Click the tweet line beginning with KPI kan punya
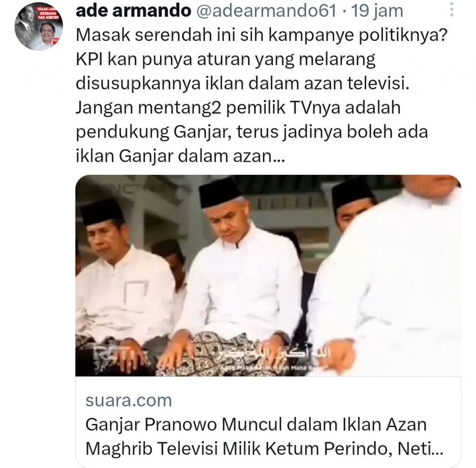This screenshot has height=468, width=476. click(x=225, y=60)
